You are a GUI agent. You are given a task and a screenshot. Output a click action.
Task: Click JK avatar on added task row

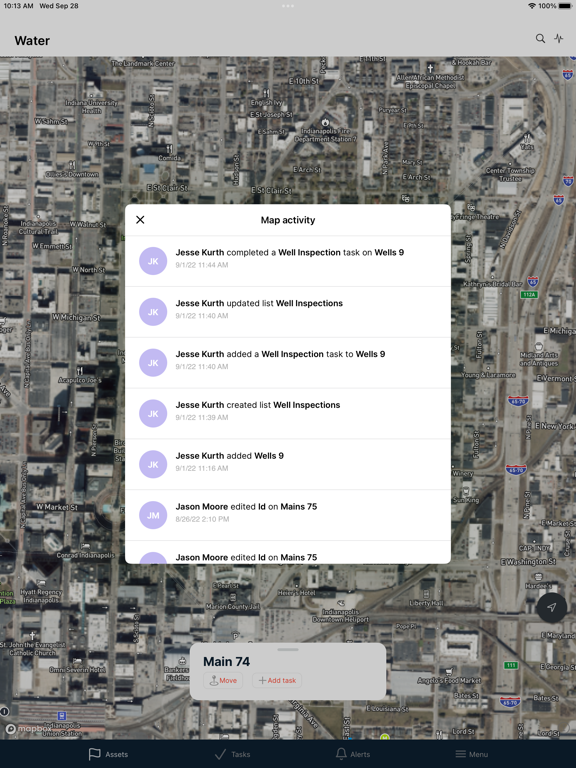coord(153,363)
